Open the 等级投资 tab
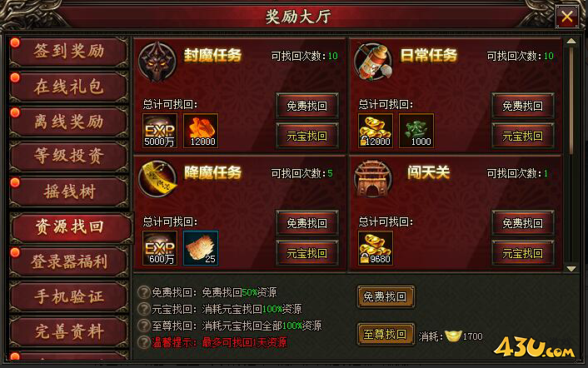 (x=69, y=157)
